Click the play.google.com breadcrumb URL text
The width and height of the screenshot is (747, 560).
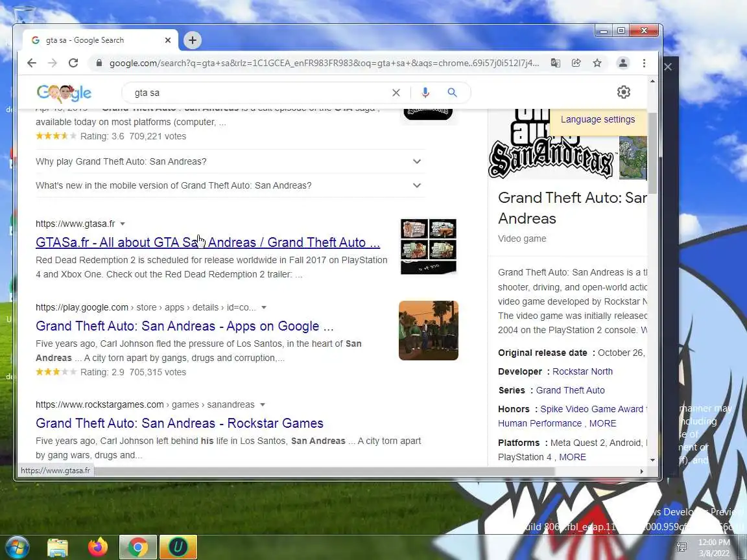click(x=146, y=308)
